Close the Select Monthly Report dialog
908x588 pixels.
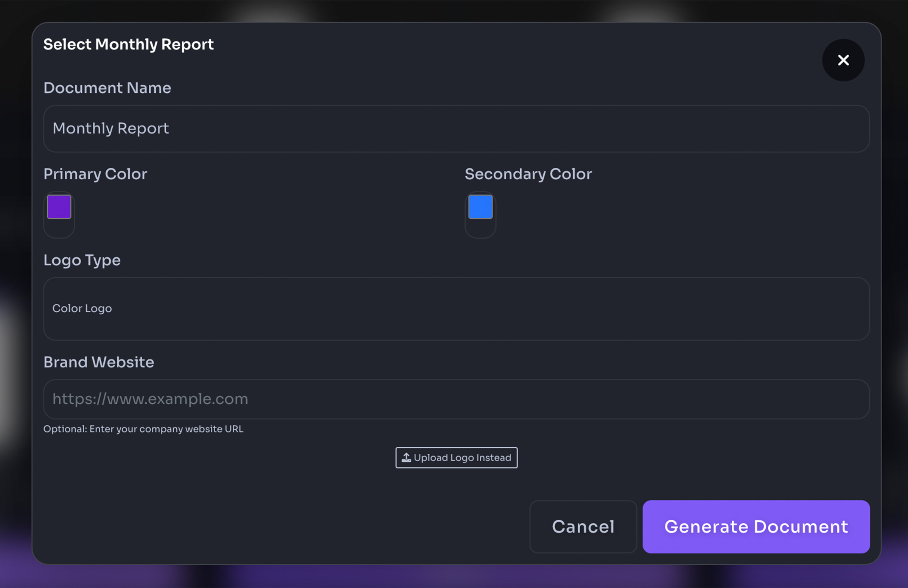pos(843,60)
